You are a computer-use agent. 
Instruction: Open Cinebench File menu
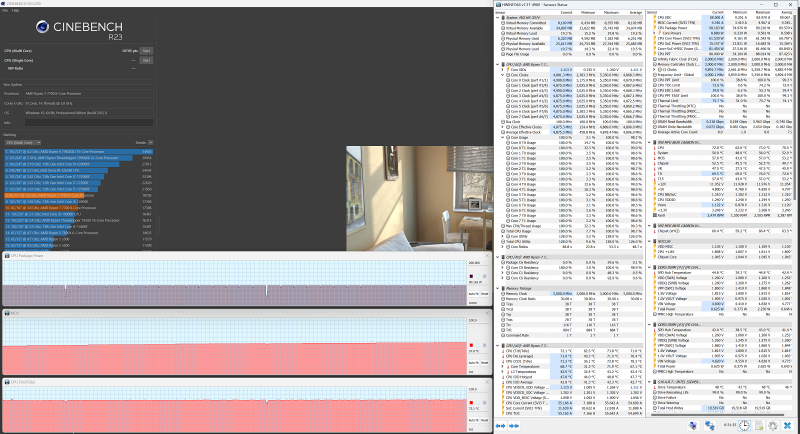pos(5,10)
